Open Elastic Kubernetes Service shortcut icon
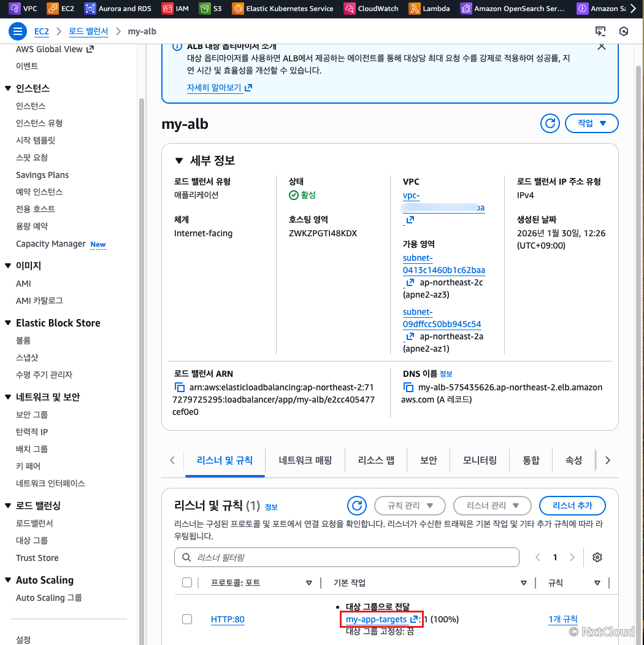 pyautogui.click(x=237, y=8)
